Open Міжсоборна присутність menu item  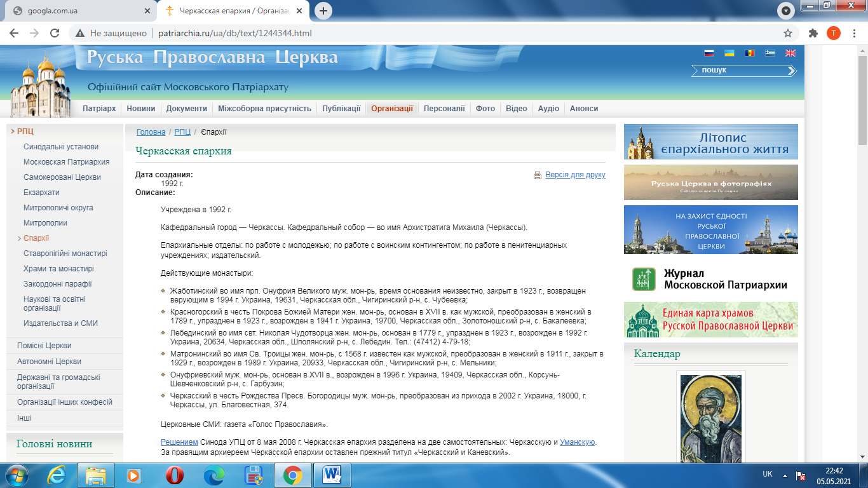[x=264, y=109]
